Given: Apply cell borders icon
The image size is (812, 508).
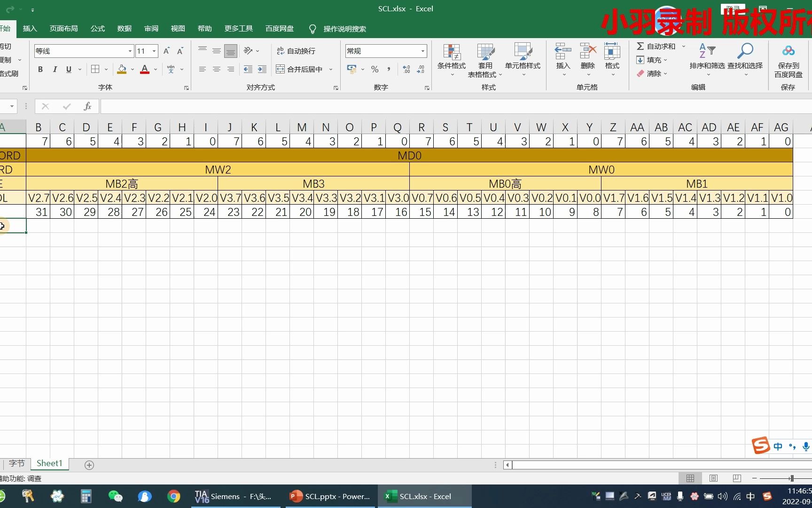Looking at the screenshot, I should (x=95, y=69).
